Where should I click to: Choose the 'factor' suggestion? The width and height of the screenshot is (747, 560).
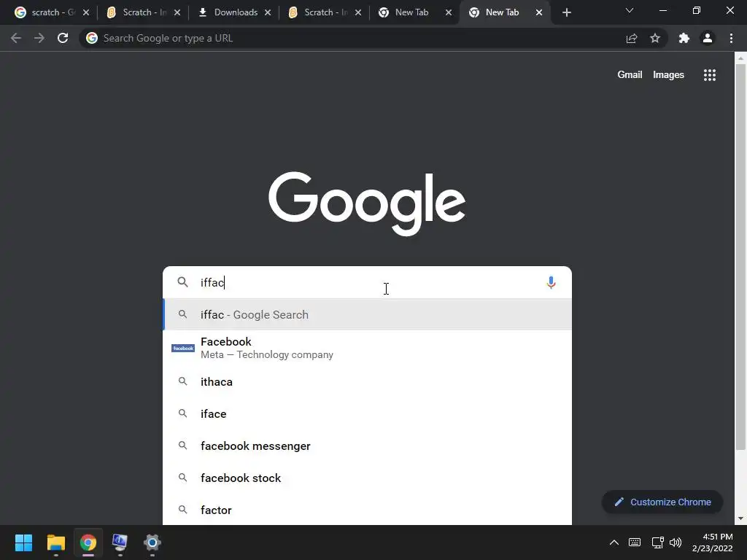[368, 510]
